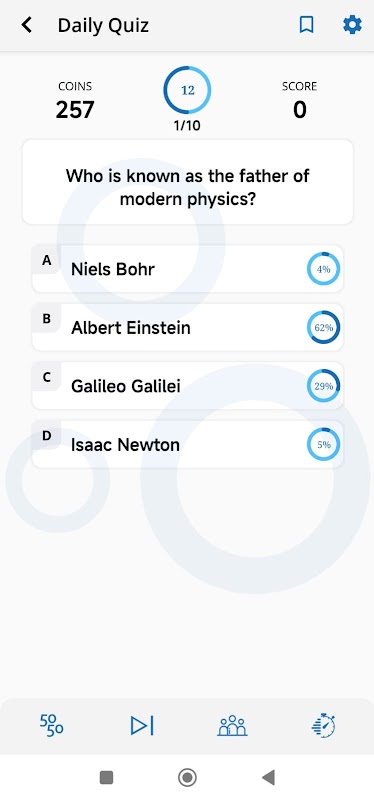Choose Isaac Newton option
The height and width of the screenshot is (800, 374).
[187, 445]
